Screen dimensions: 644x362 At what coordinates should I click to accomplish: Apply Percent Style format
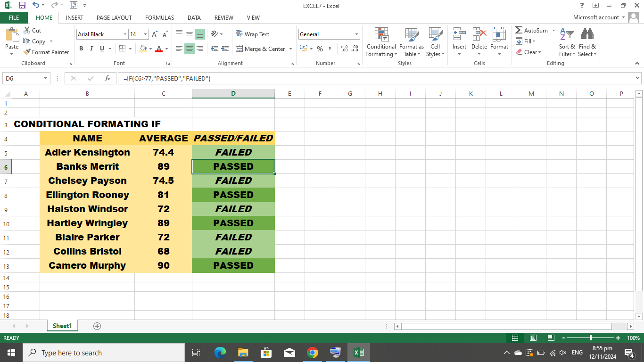(x=320, y=49)
